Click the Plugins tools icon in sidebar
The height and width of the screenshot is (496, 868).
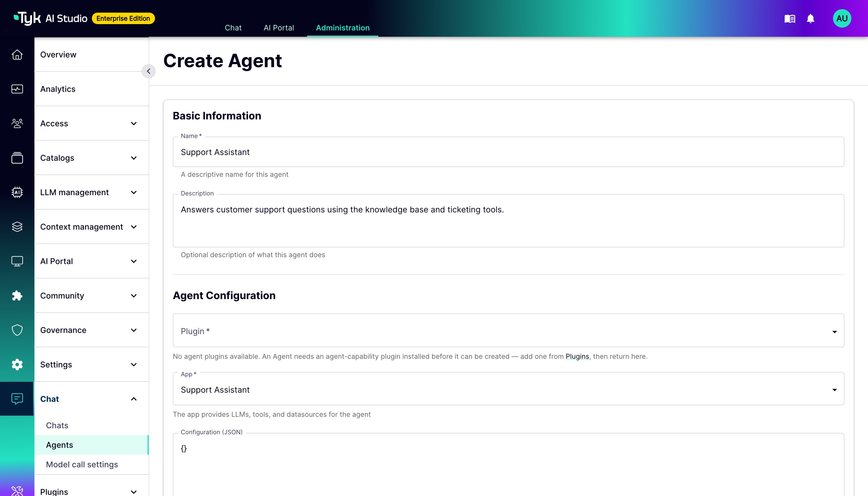pyautogui.click(x=17, y=491)
